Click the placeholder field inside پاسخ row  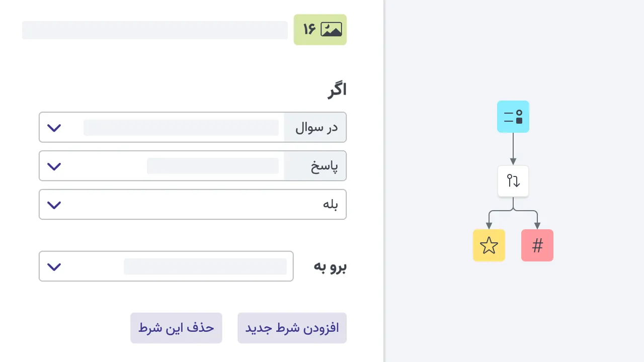[x=212, y=166]
